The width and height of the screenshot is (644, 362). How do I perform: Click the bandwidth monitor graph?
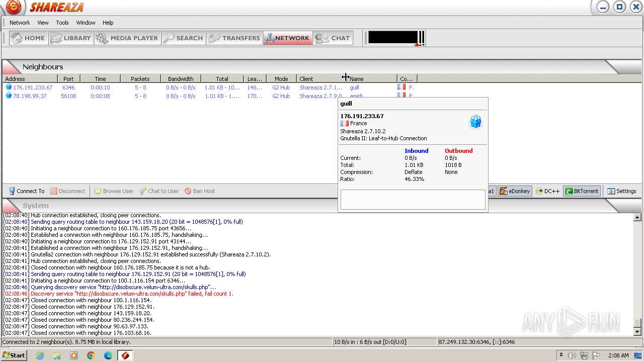[x=393, y=38]
